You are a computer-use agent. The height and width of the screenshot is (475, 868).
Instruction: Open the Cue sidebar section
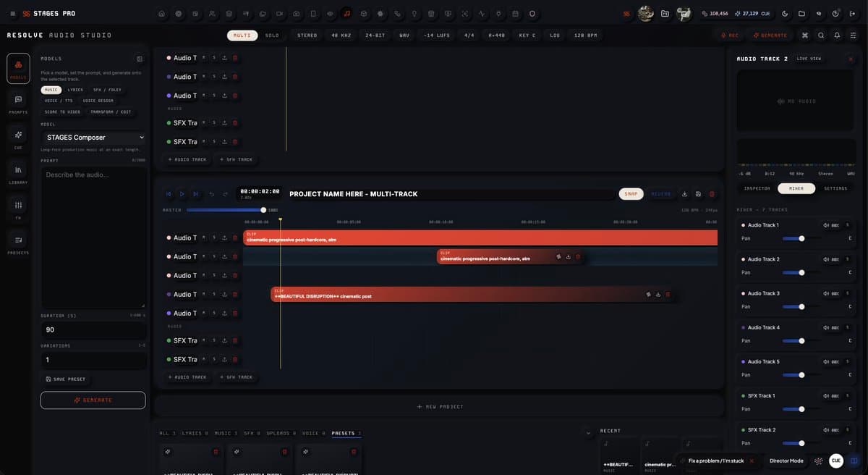click(x=18, y=139)
